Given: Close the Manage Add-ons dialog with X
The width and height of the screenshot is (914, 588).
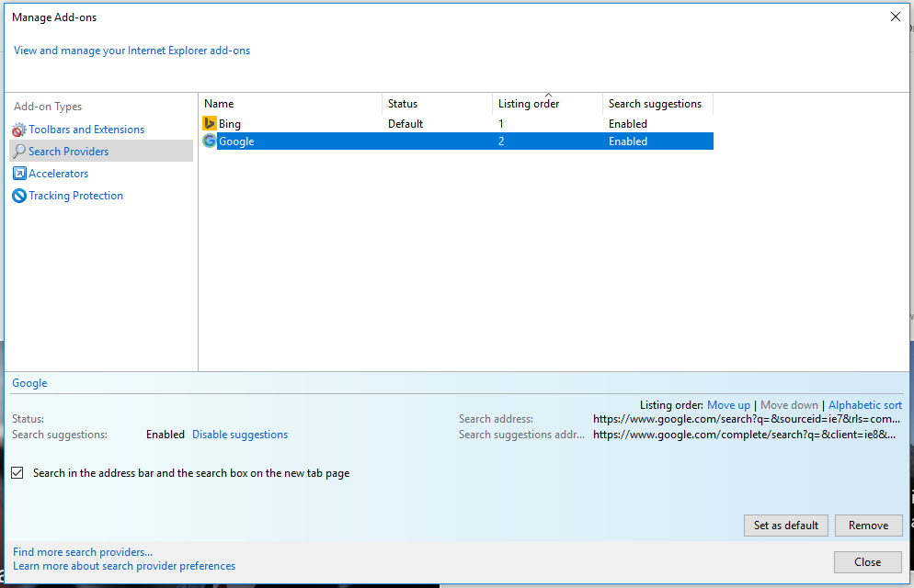Looking at the screenshot, I should (896, 17).
